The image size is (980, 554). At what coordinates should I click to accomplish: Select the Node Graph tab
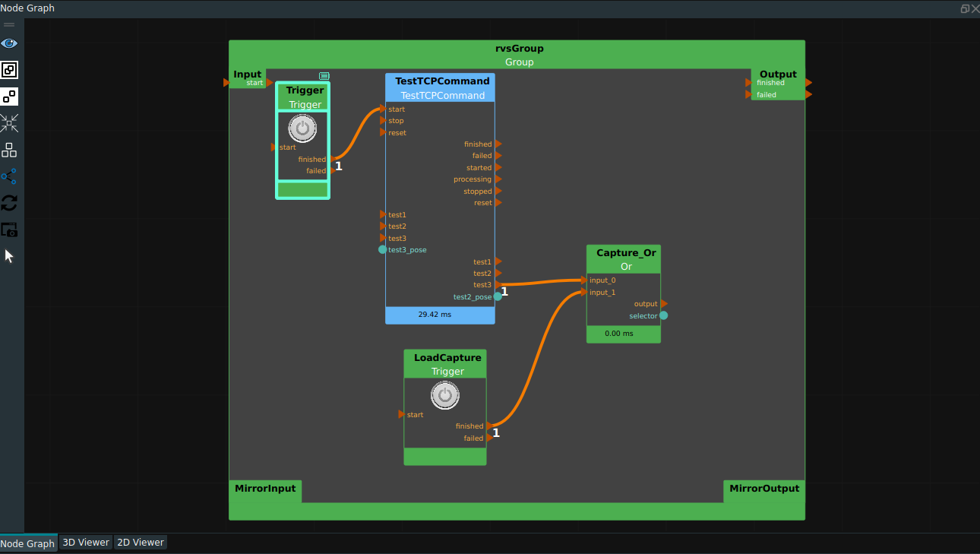[28, 543]
